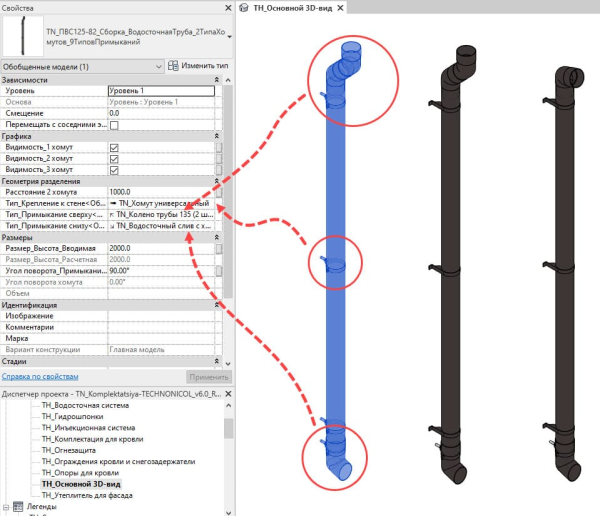This screenshot has width=600, height=516.
Task: Close the Диспетчер проекта browser panel
Action: pos(227,395)
